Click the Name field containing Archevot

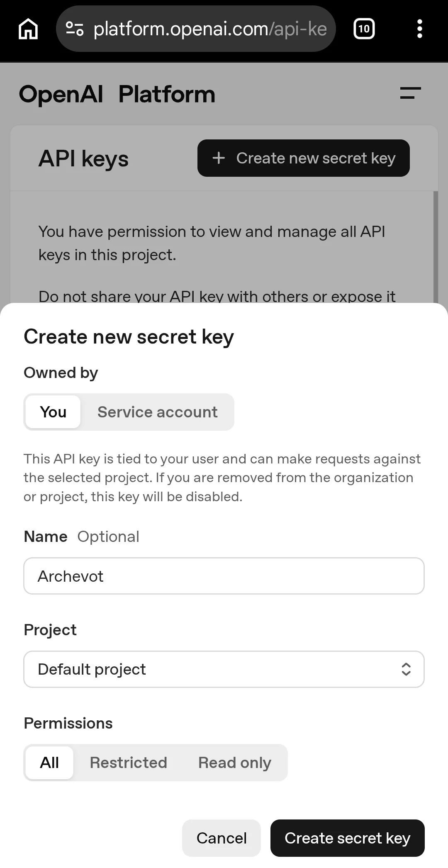pos(224,576)
